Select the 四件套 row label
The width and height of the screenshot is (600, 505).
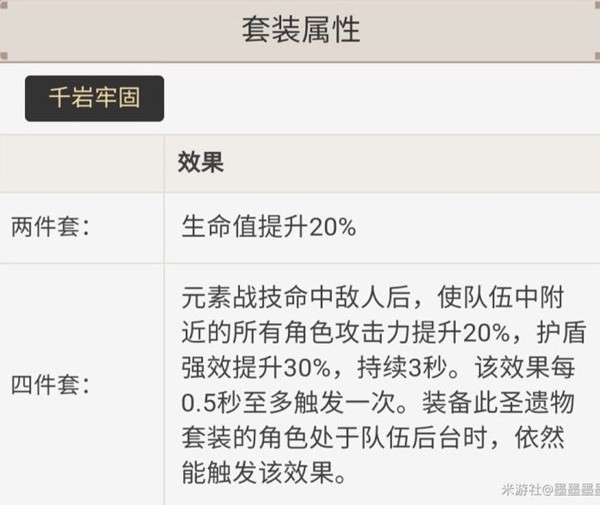tap(50, 384)
